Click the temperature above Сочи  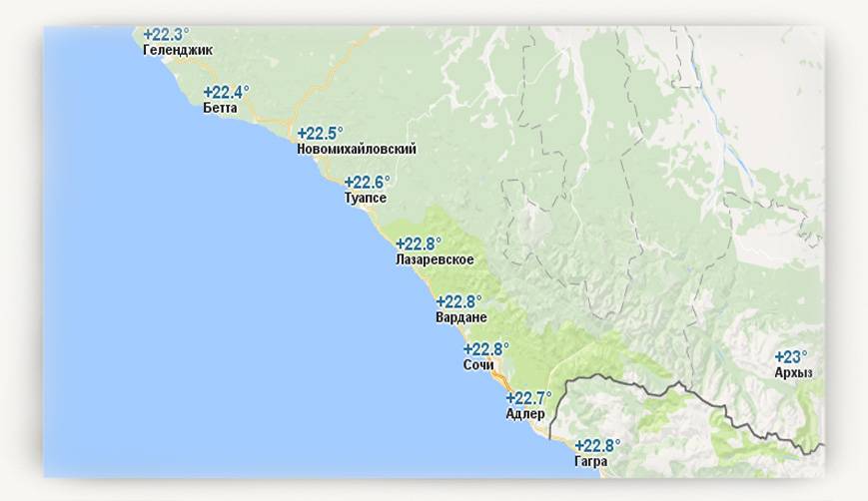click(485, 349)
